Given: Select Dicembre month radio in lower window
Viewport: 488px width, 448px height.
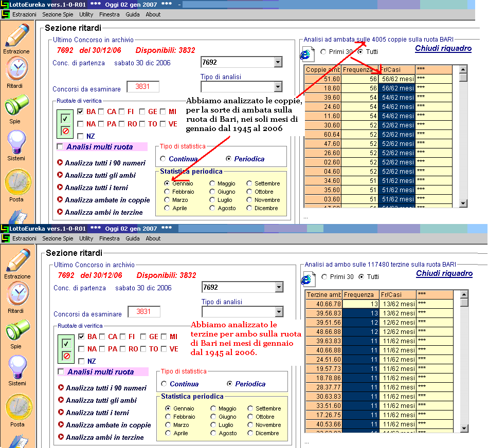Looking at the screenshot, I should click(x=250, y=433).
